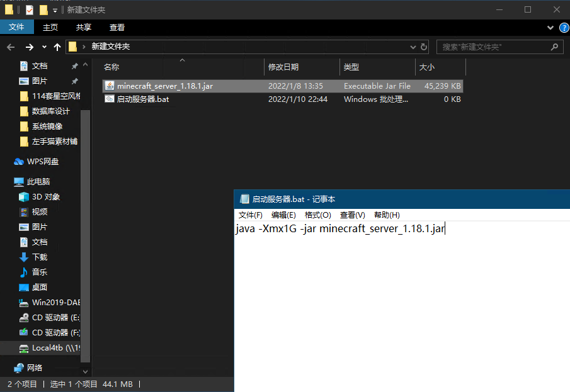
Task: Sort files by the 修改日期 column
Action: 283,67
